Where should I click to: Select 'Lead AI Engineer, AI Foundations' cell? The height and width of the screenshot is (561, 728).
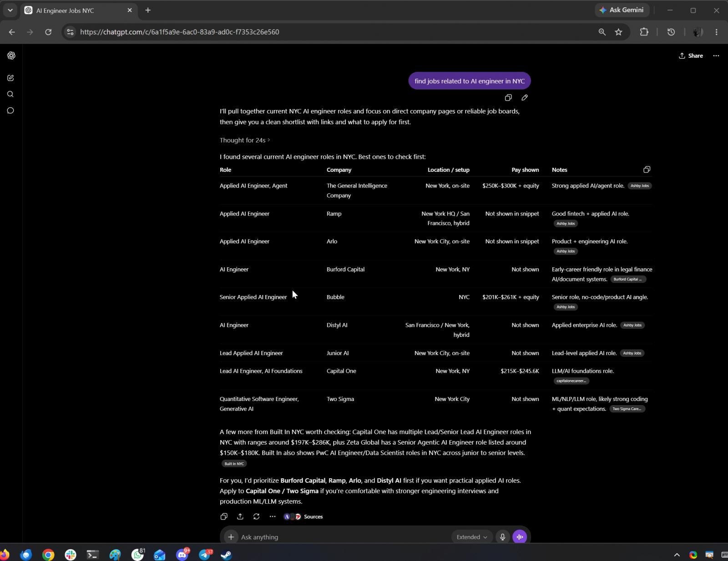point(261,371)
